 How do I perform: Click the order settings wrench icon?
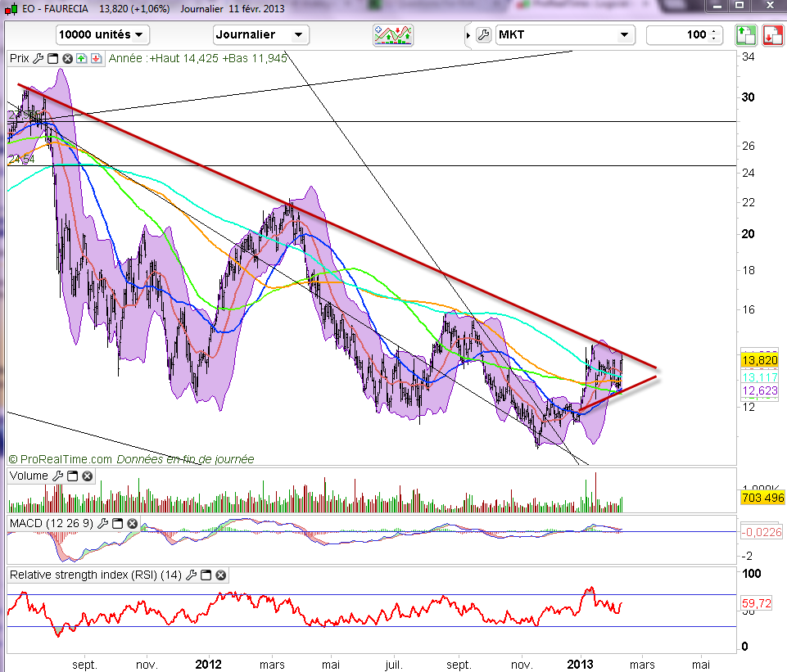tap(483, 35)
